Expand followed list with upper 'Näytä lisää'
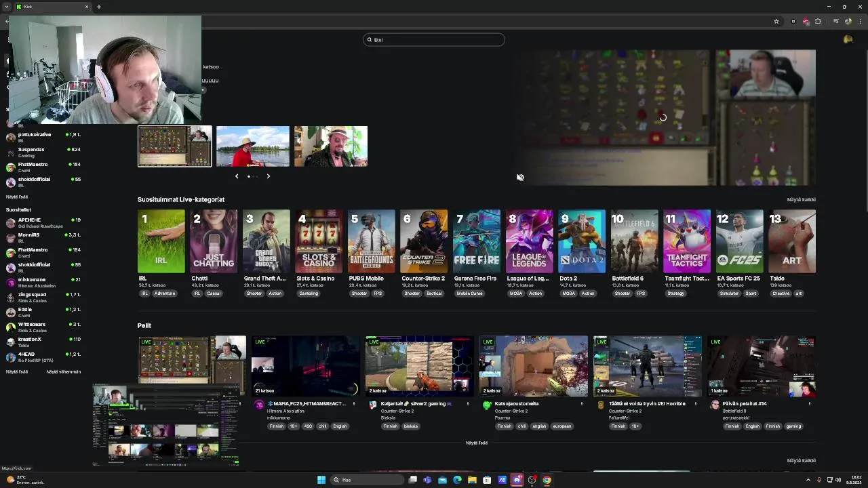 coord(17,197)
